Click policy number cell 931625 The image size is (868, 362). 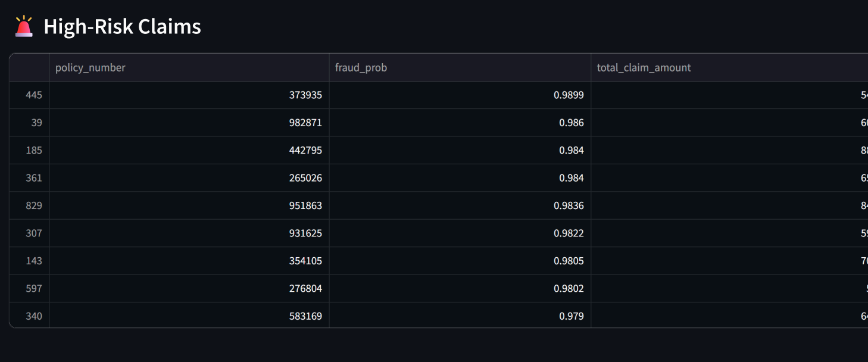tap(305, 233)
